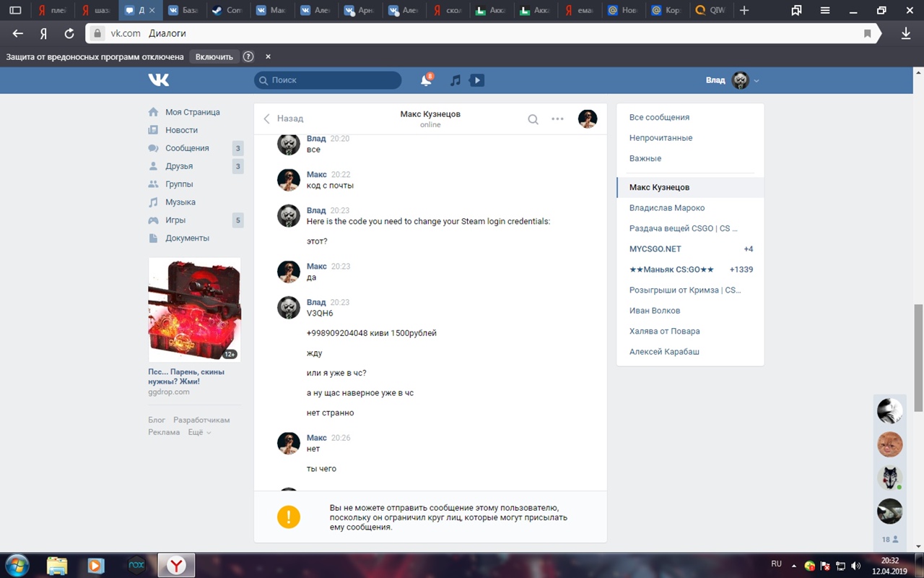Screen dimensions: 924x578
Task: Click the bookmark icon in address bar
Action: (x=868, y=33)
